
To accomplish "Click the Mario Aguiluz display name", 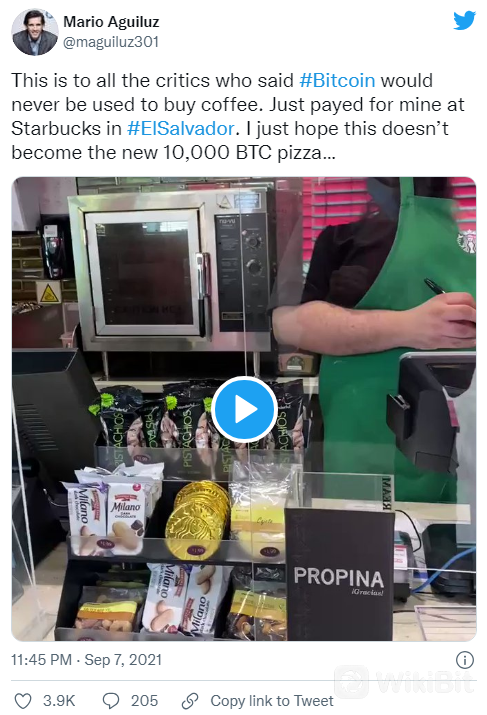I will pos(111,21).
